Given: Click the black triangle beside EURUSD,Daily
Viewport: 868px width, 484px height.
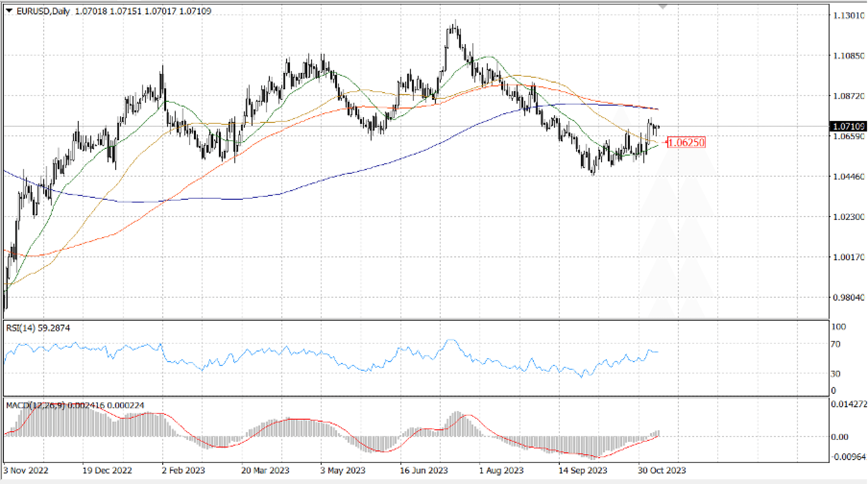Looking at the screenshot, I should coord(9,11).
